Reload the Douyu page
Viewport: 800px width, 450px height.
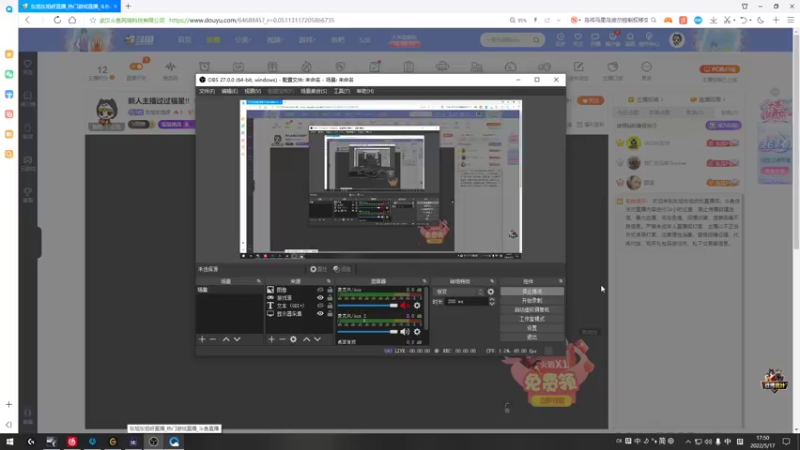pyautogui.click(x=57, y=20)
